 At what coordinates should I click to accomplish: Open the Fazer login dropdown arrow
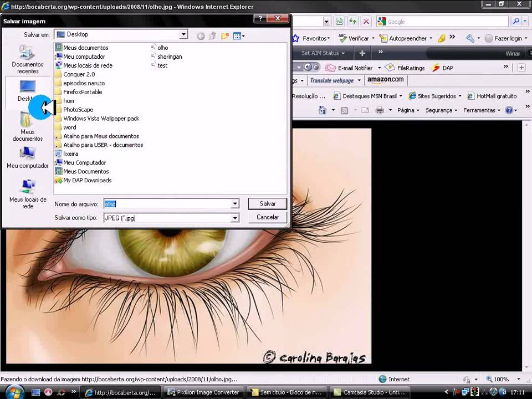click(526, 38)
